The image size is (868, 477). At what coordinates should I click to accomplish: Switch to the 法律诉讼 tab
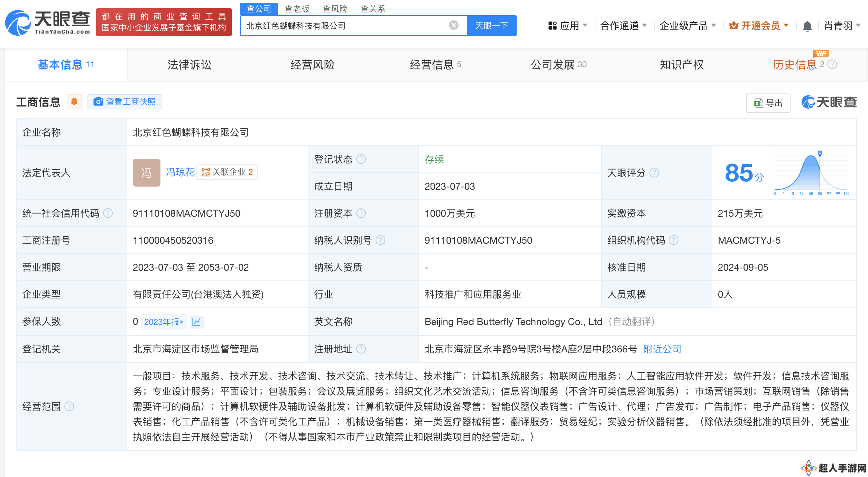point(189,65)
